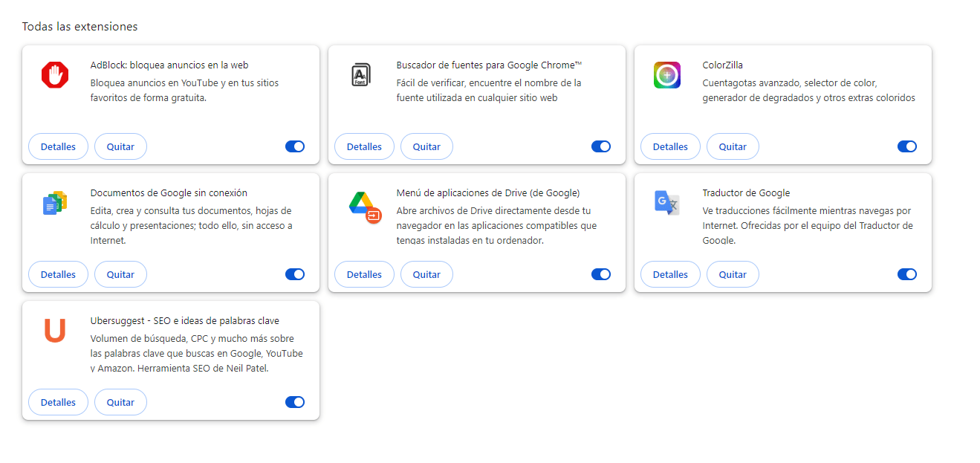Switch off Menú de aplicaciones de Drive
Viewport: 980px width, 463px height.
pos(601,274)
